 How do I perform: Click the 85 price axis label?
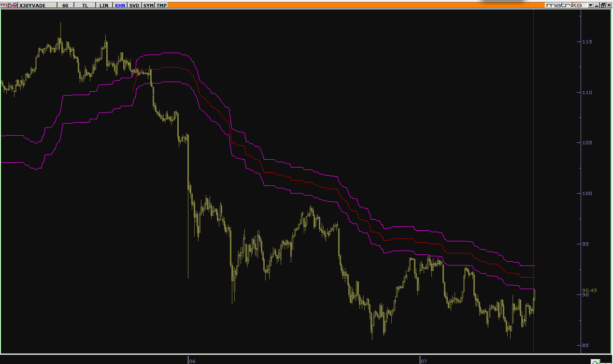[x=585, y=345]
